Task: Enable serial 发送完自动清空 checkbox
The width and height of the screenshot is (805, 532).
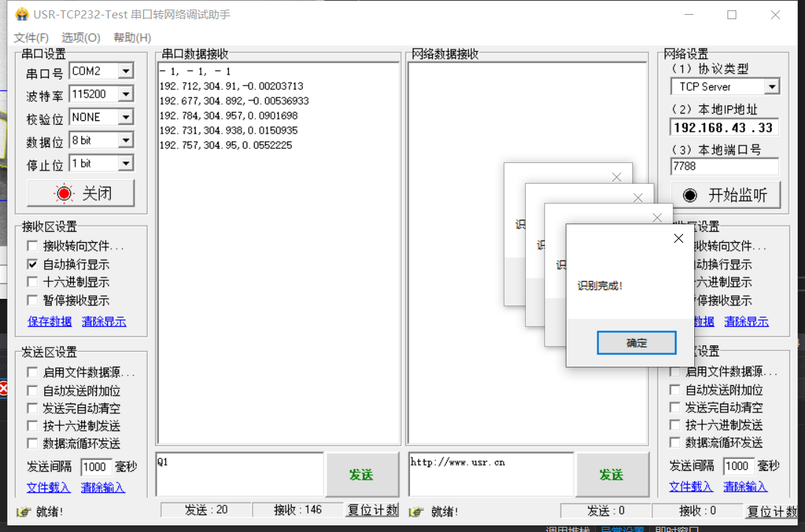Action: (x=32, y=408)
